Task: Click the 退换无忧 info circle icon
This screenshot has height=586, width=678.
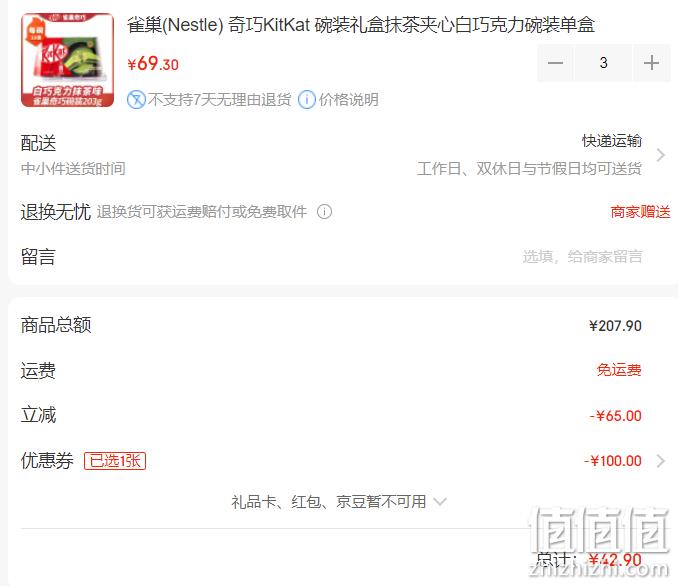Action: 324,212
